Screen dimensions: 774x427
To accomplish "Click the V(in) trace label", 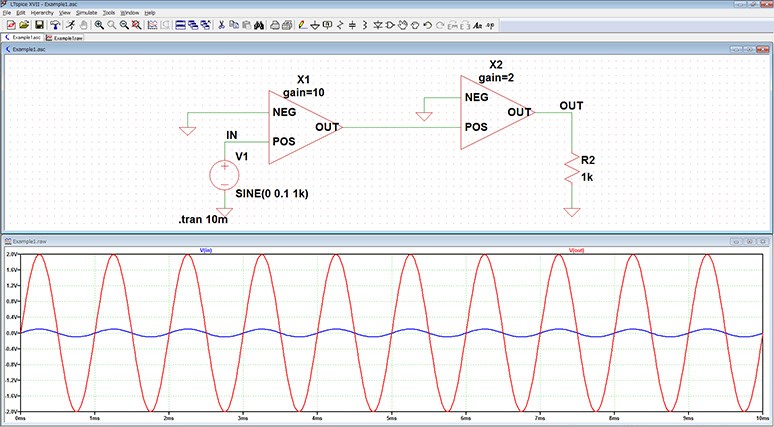I will 207,250.
